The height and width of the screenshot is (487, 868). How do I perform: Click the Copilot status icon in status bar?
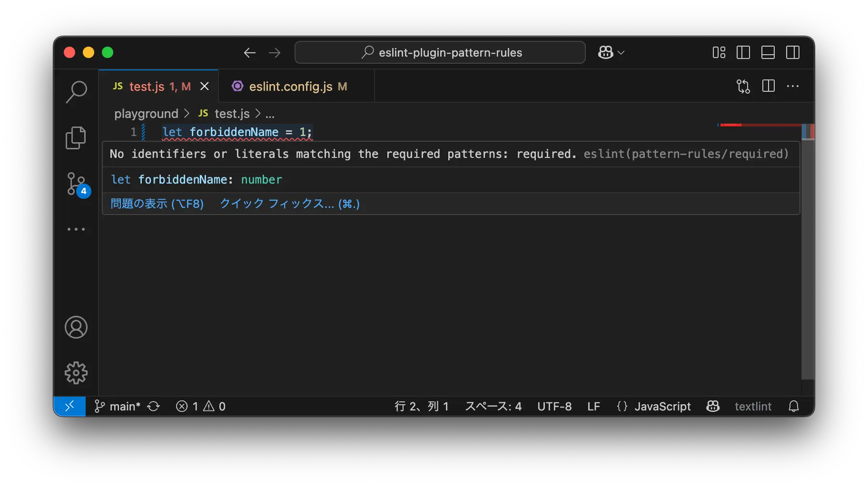tap(713, 406)
